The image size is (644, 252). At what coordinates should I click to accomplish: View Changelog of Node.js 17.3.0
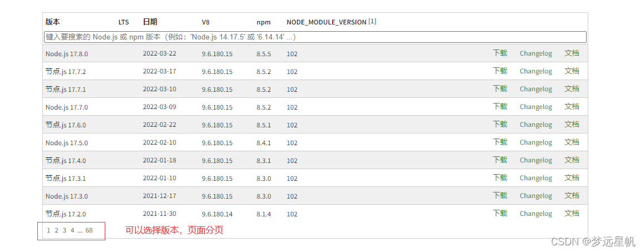click(535, 196)
